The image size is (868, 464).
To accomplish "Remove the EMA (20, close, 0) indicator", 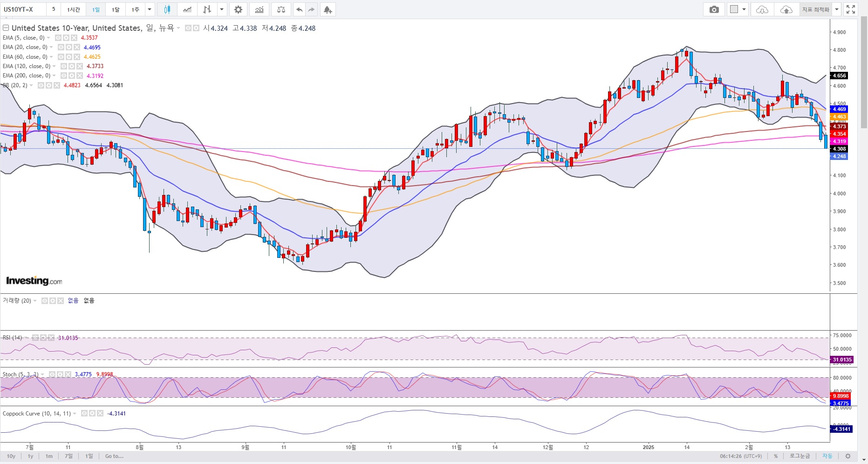I will click(x=77, y=47).
